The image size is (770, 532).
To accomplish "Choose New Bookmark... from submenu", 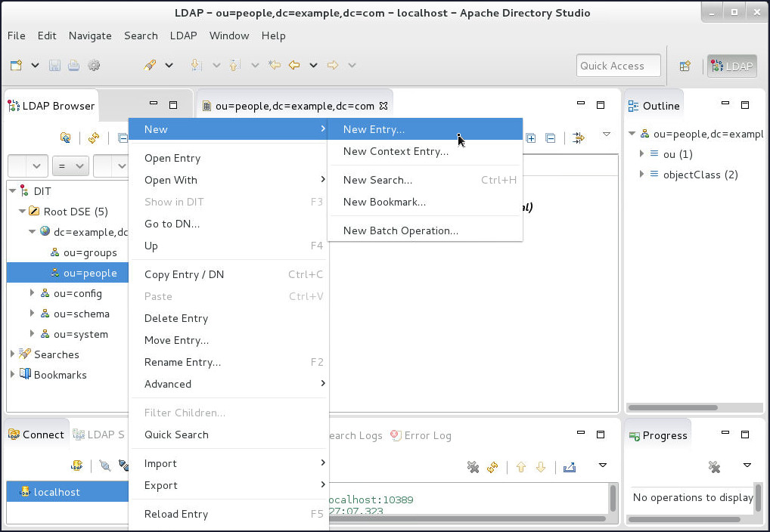I will [x=425, y=202].
